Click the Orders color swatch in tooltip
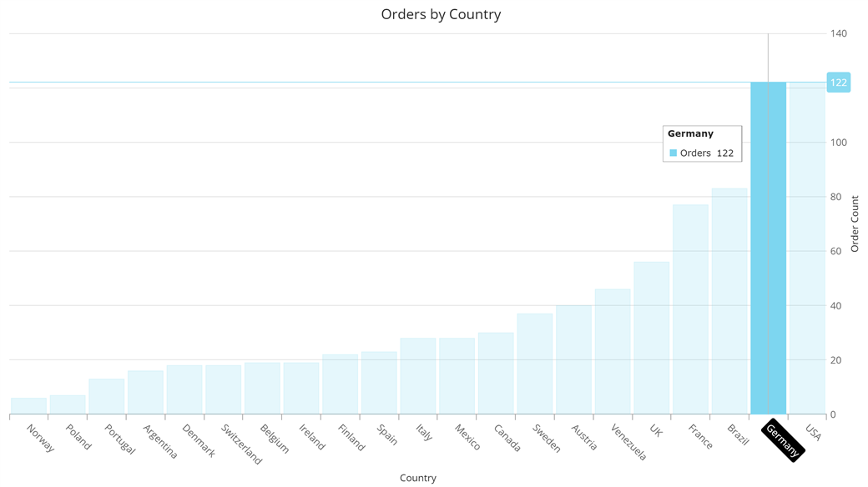Screen dimensions: 868x487 coord(673,153)
